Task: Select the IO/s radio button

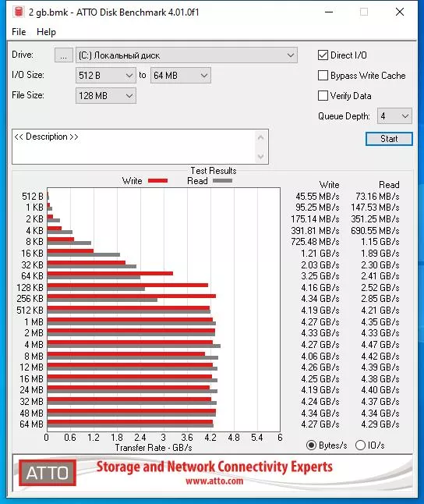Action: click(360, 445)
